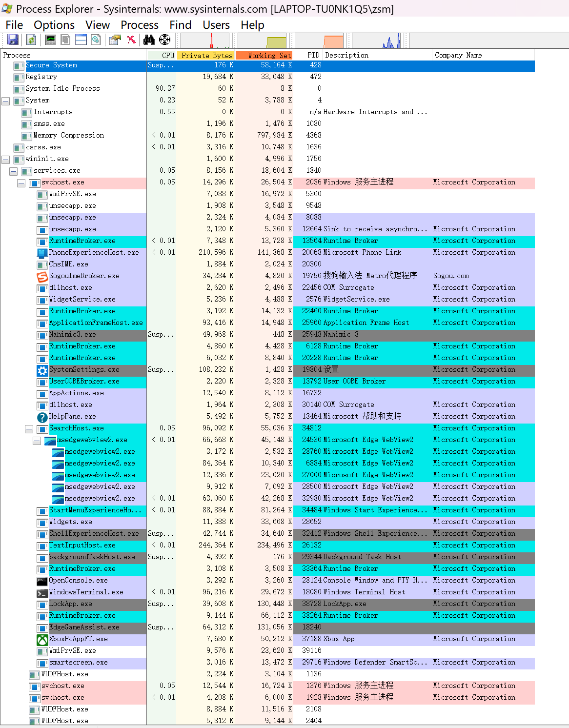Click the ApplicationFrameHost.exe process icon

[x=42, y=323]
